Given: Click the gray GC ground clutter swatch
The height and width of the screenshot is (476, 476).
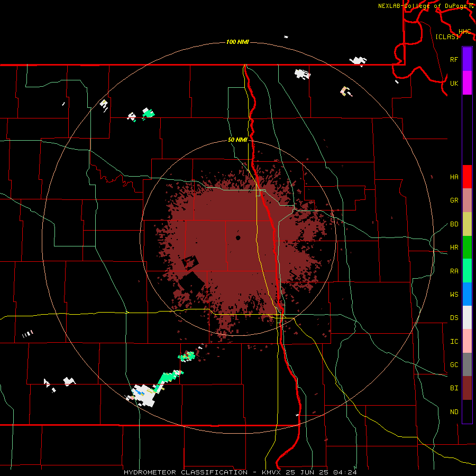Looking at the screenshot, I should 467,364.
